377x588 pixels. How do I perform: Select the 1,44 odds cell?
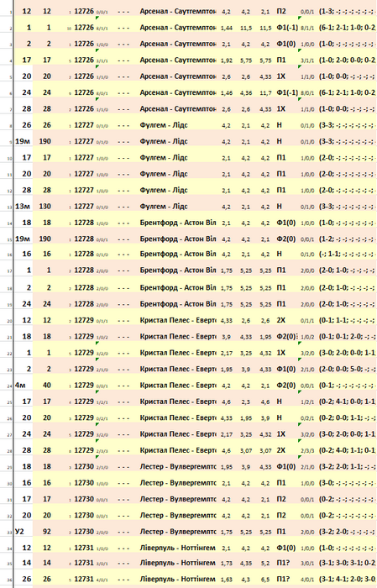[227, 28]
